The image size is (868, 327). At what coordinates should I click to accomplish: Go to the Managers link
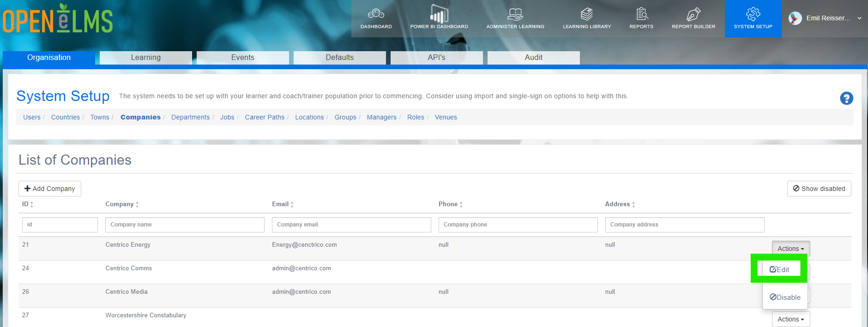pos(382,117)
